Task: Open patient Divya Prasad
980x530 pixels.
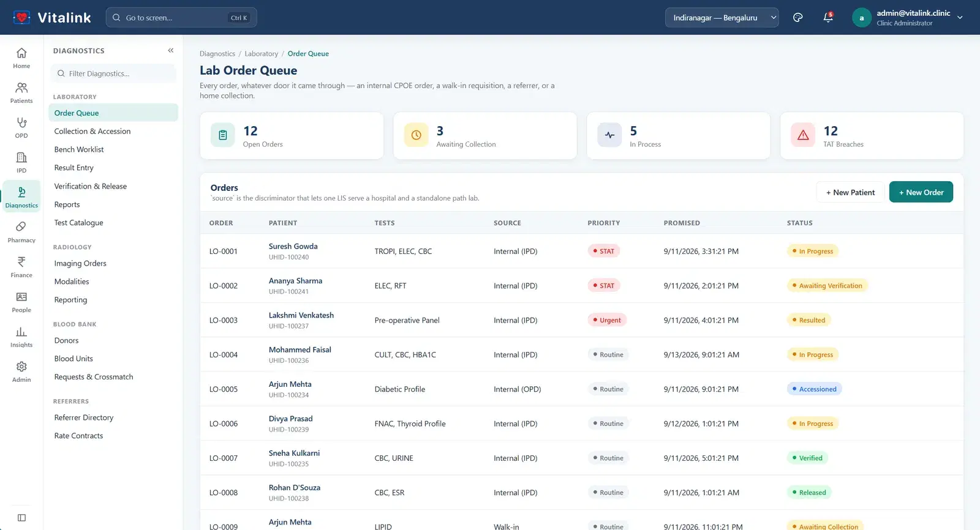Action: coord(290,419)
